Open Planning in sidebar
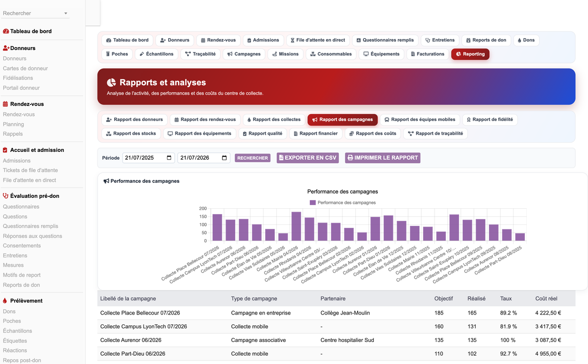The image size is (588, 364). point(13,124)
